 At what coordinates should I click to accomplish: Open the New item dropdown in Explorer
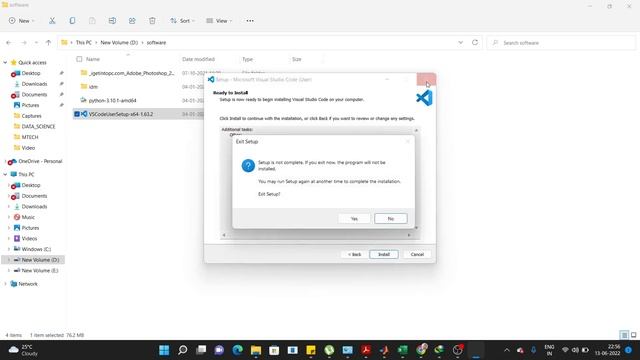pyautogui.click(x=22, y=21)
